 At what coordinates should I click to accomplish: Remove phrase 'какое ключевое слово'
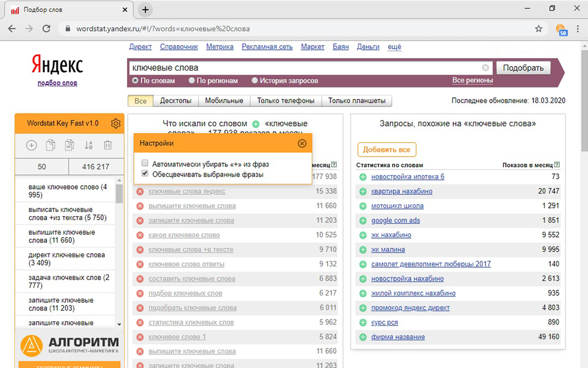140,235
